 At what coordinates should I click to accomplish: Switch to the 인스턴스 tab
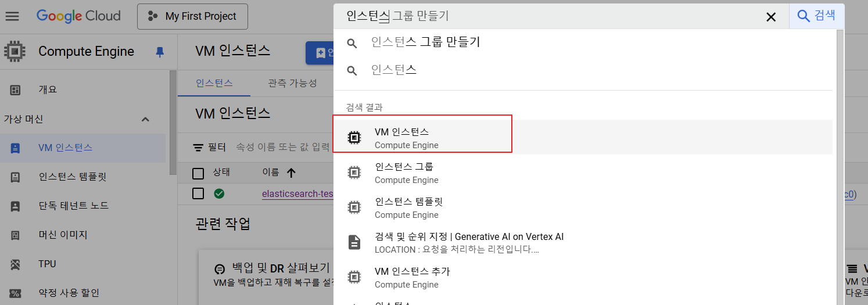point(214,83)
